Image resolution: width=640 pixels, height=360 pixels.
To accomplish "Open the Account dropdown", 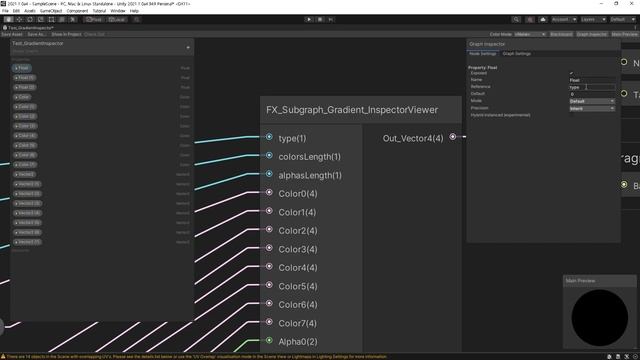I will pyautogui.click(x=564, y=19).
